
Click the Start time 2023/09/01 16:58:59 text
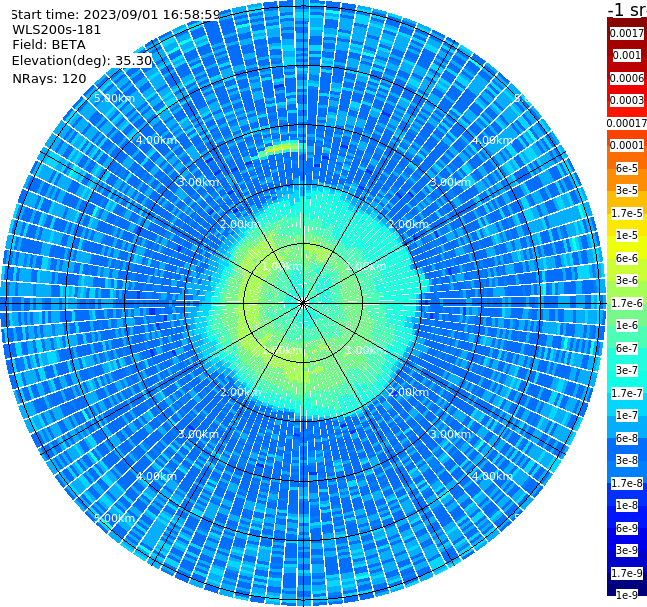[115, 14]
